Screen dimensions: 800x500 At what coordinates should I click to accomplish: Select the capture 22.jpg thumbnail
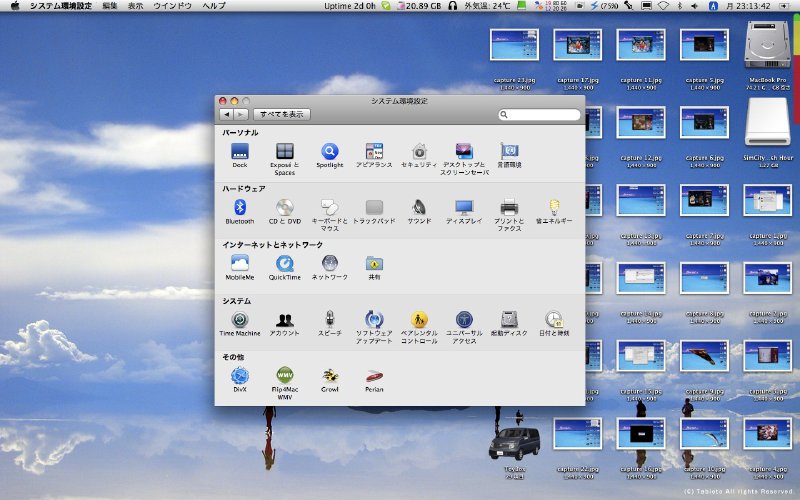[578, 433]
